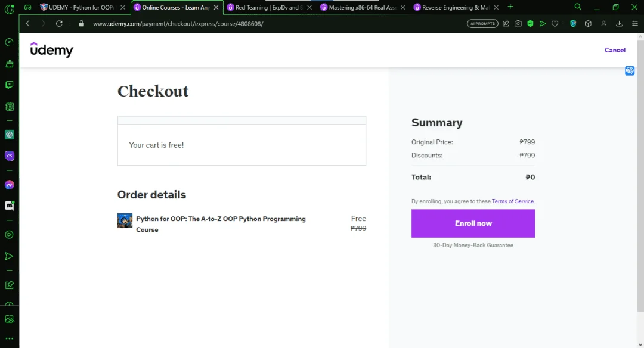Go back to the previous page
The width and height of the screenshot is (644, 348).
pyautogui.click(x=28, y=24)
